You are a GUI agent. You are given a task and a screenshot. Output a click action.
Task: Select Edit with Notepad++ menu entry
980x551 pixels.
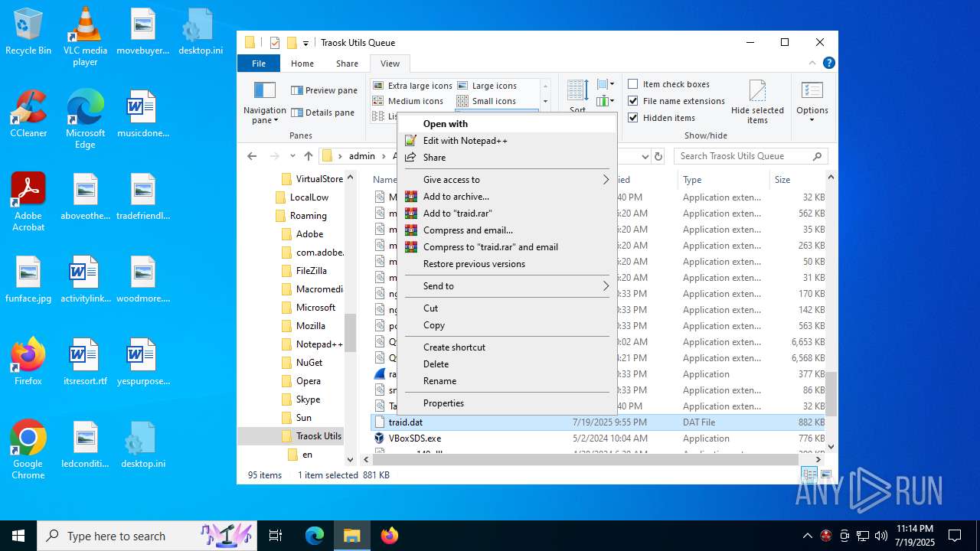508,141
